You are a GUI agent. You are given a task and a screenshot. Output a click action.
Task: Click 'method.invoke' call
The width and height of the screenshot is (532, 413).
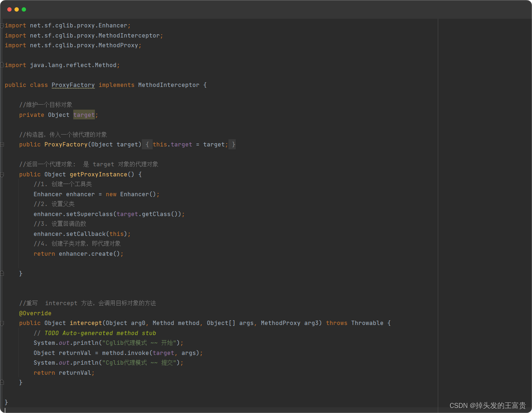(x=126, y=353)
